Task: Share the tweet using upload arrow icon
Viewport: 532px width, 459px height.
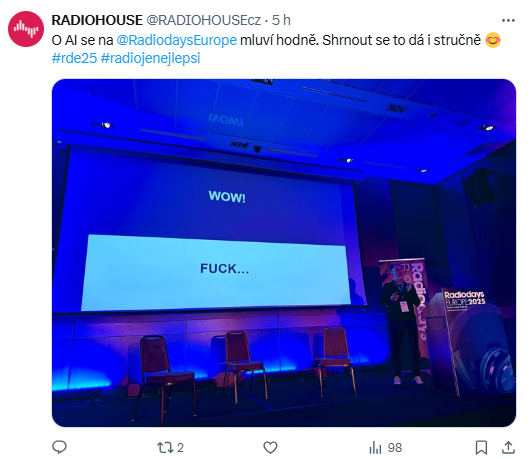Action: 508,447
